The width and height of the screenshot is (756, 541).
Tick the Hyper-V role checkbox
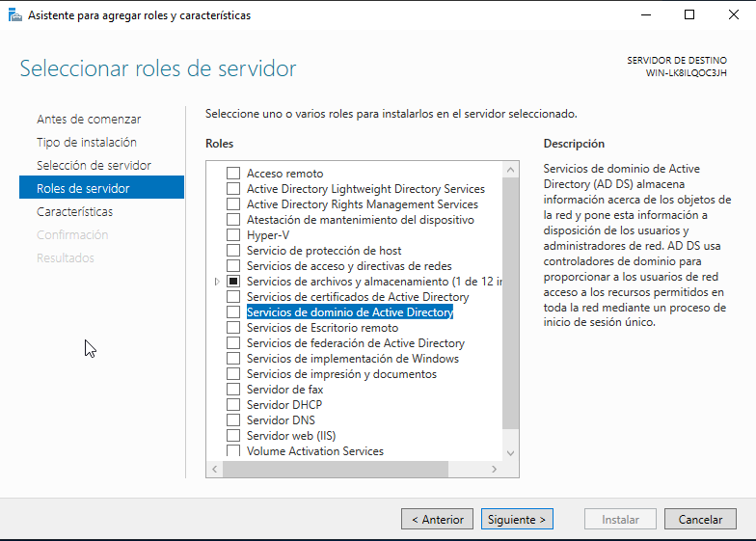pyautogui.click(x=233, y=235)
